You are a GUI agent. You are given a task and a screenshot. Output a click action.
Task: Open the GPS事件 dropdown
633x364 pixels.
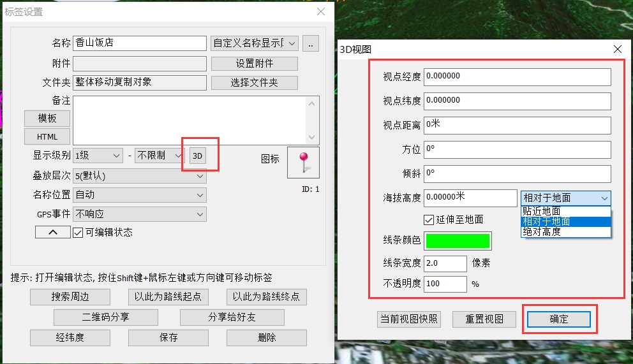pos(140,214)
